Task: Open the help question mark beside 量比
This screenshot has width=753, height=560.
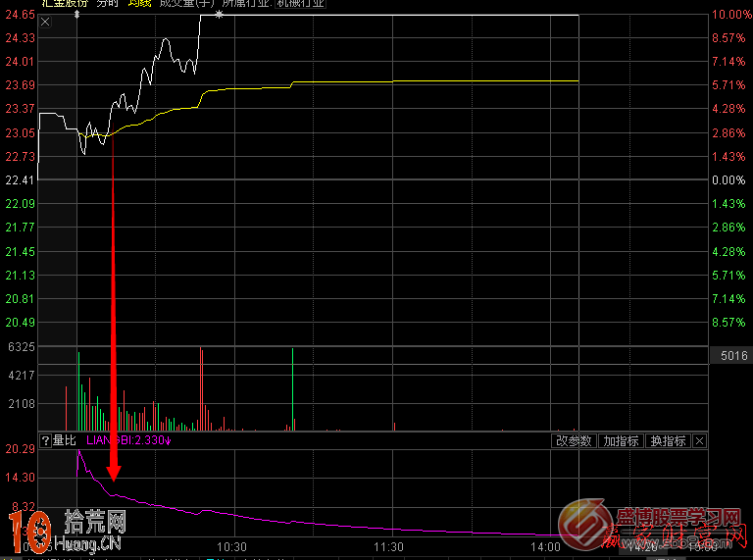Action: pos(45,440)
